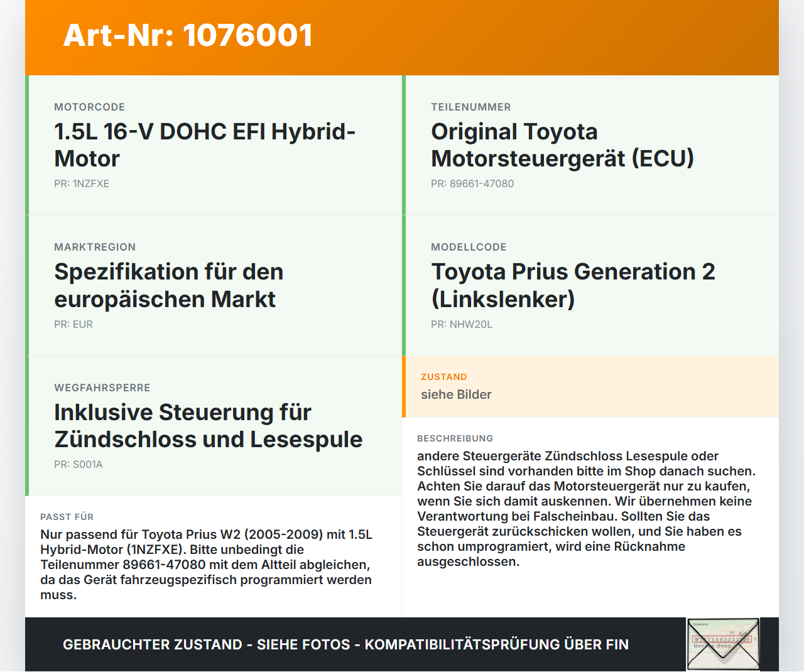Click the "TEILENUMMER" label
Viewport: 804px width, 672px height.
[471, 107]
